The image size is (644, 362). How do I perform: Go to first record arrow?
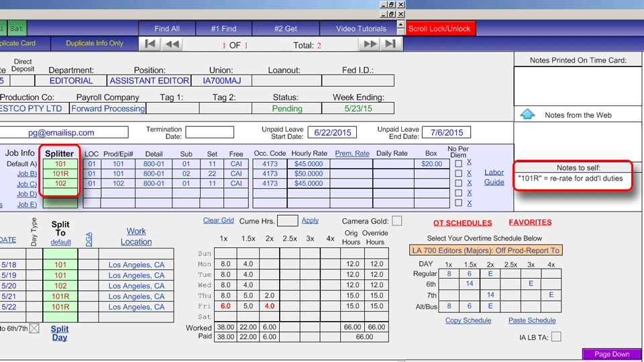150,44
